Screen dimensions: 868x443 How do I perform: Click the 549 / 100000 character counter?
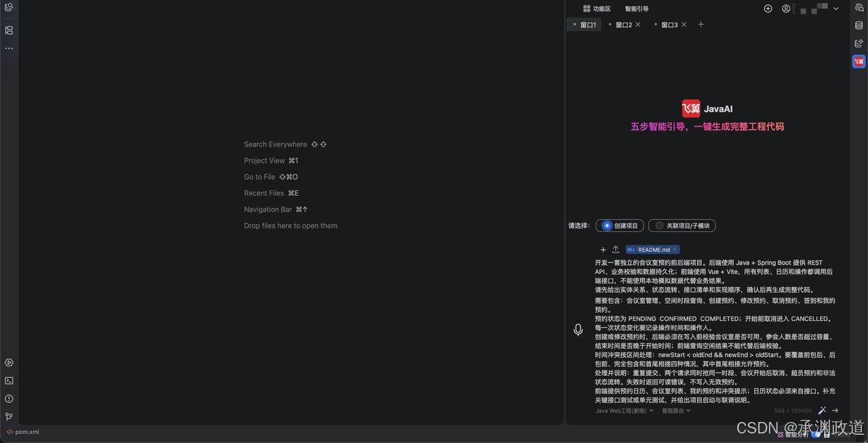pyautogui.click(x=793, y=410)
